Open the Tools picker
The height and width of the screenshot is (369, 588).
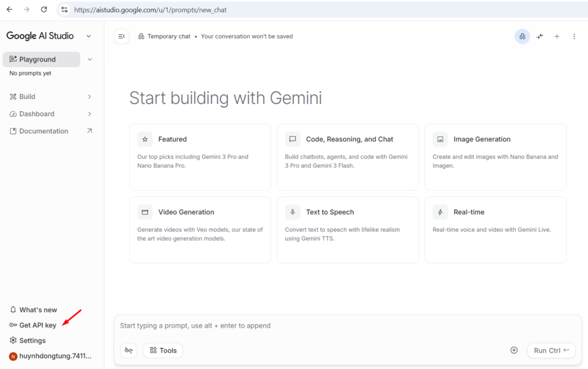[163, 350]
